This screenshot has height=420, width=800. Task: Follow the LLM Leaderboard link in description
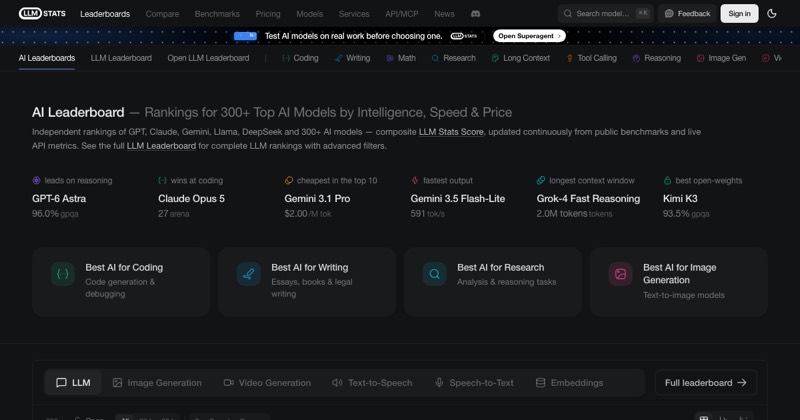(161, 146)
